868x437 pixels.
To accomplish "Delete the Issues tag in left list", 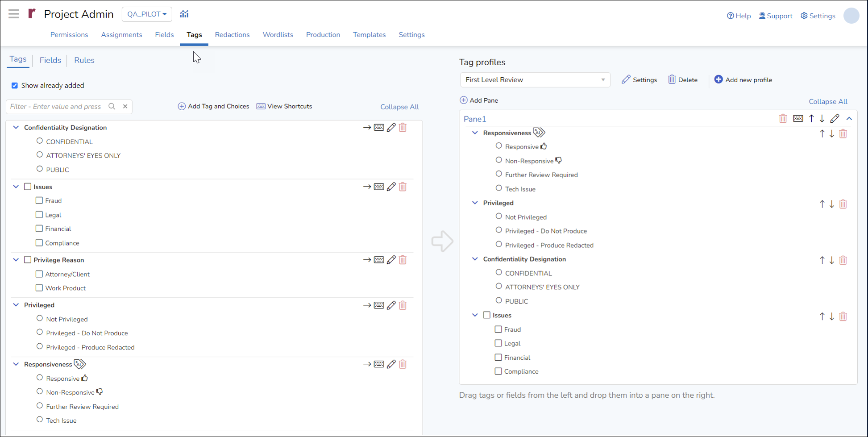I will point(403,187).
